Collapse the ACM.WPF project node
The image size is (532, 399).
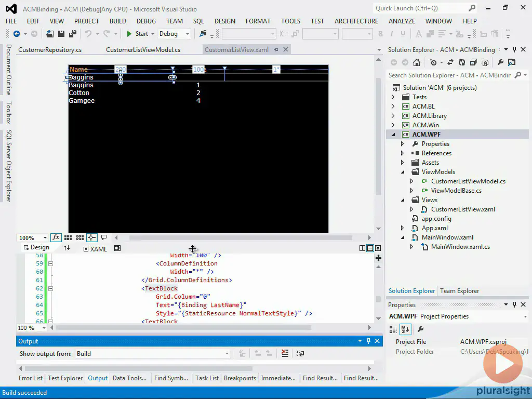393,135
